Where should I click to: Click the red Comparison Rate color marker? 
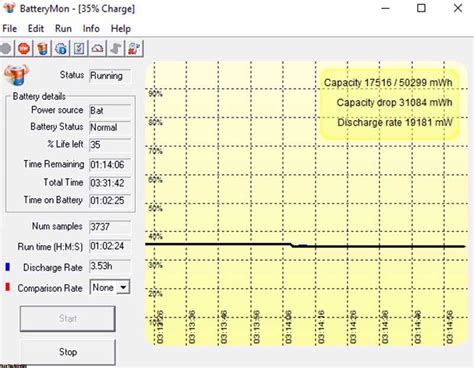click(8, 287)
